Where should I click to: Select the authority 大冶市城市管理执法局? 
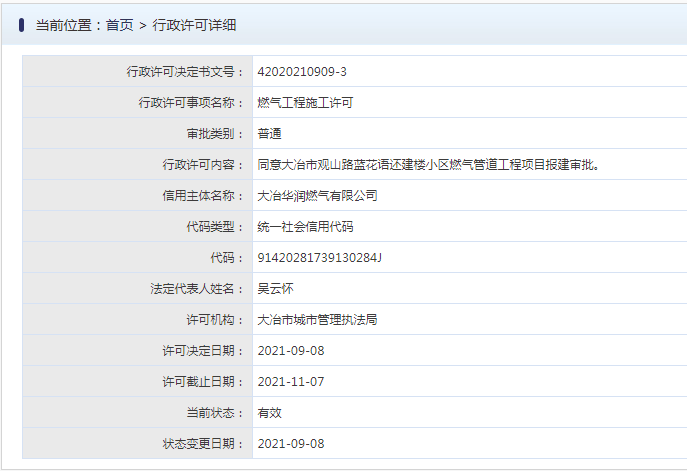click(x=317, y=320)
